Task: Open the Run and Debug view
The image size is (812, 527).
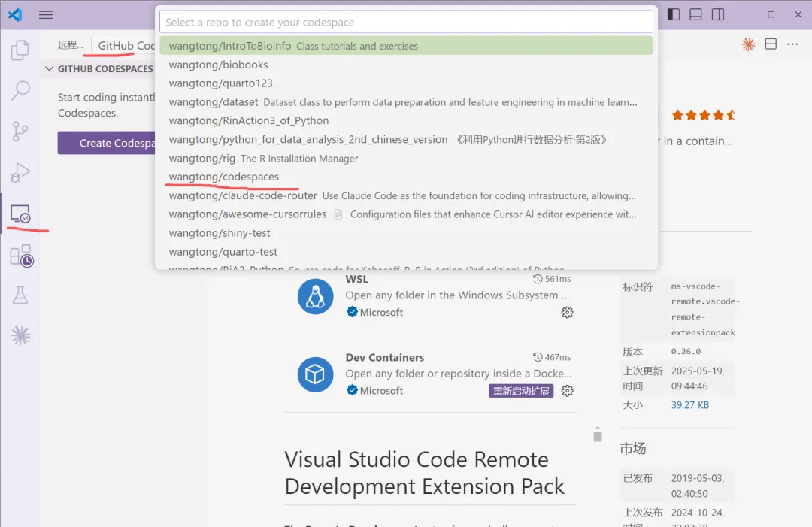Action: 20,172
